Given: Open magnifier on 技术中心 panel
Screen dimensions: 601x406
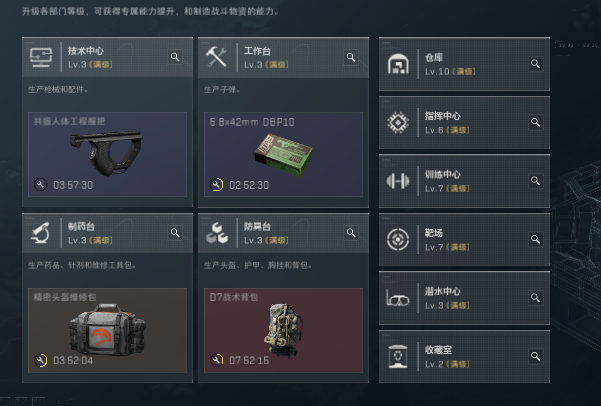Looking at the screenshot, I should pyautogui.click(x=175, y=57).
